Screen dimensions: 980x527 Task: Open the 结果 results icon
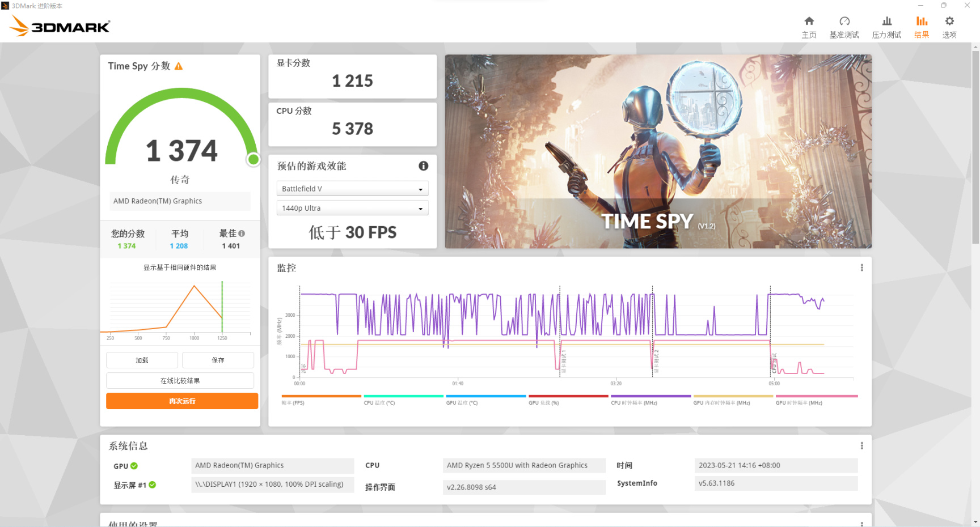(922, 22)
